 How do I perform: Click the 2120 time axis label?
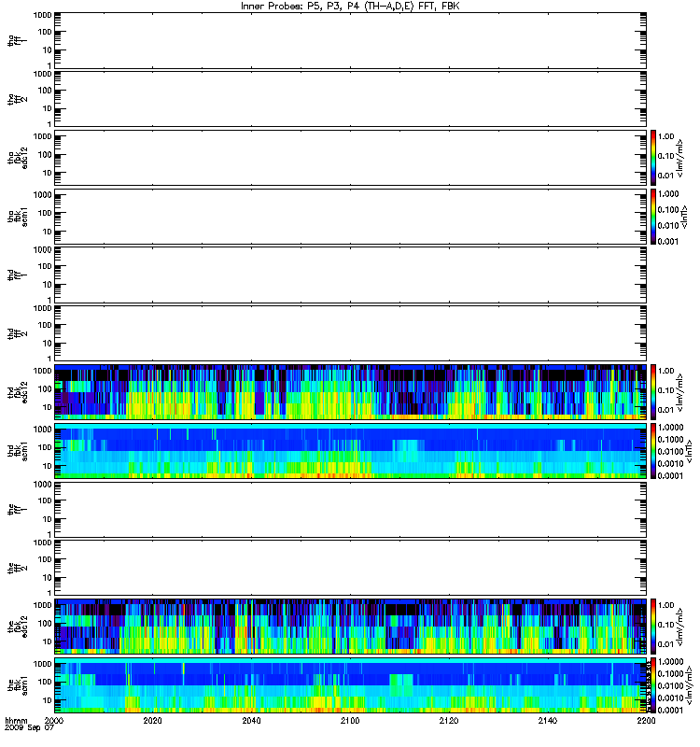pos(449,720)
